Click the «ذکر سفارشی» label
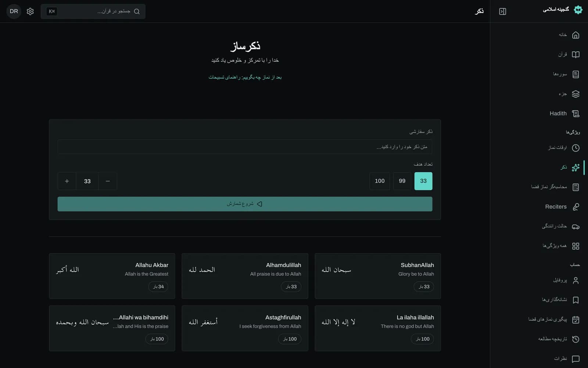Screen dimensions: 588x368 tap(421, 132)
